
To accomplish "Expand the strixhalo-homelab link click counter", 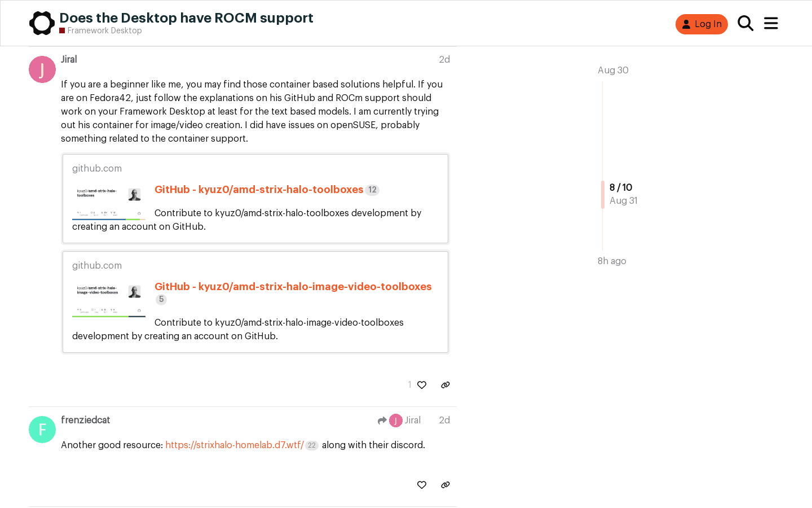I will coord(311,445).
